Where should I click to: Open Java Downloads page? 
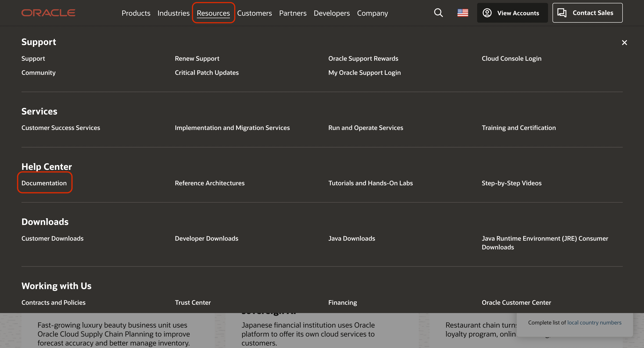tap(351, 238)
